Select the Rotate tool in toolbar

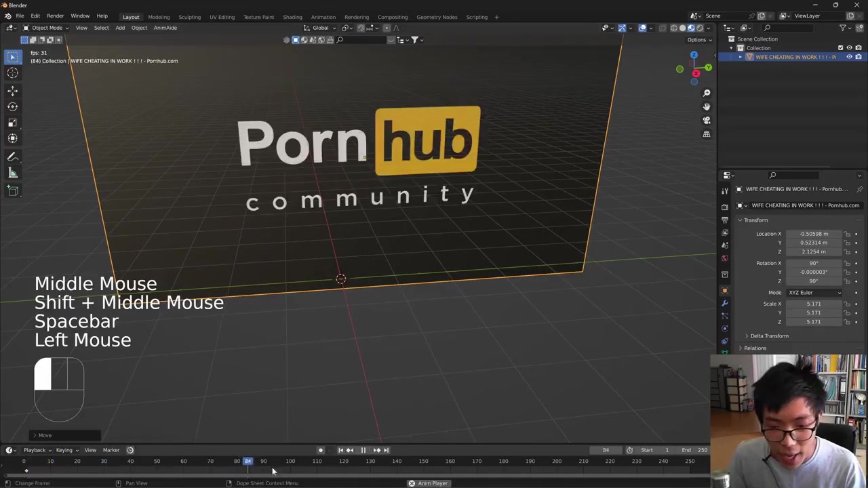[x=12, y=106]
